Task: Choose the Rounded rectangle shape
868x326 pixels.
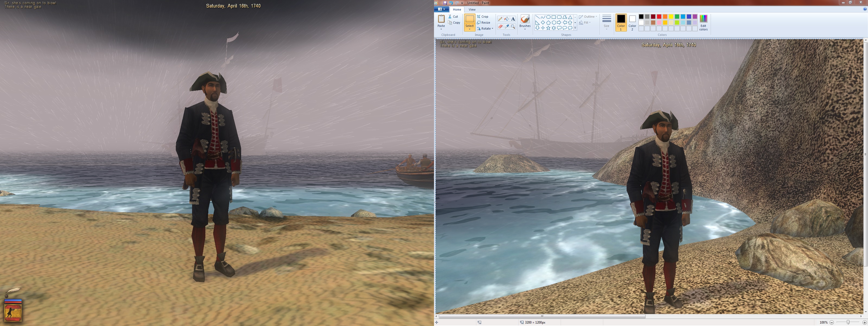Action: [559, 17]
